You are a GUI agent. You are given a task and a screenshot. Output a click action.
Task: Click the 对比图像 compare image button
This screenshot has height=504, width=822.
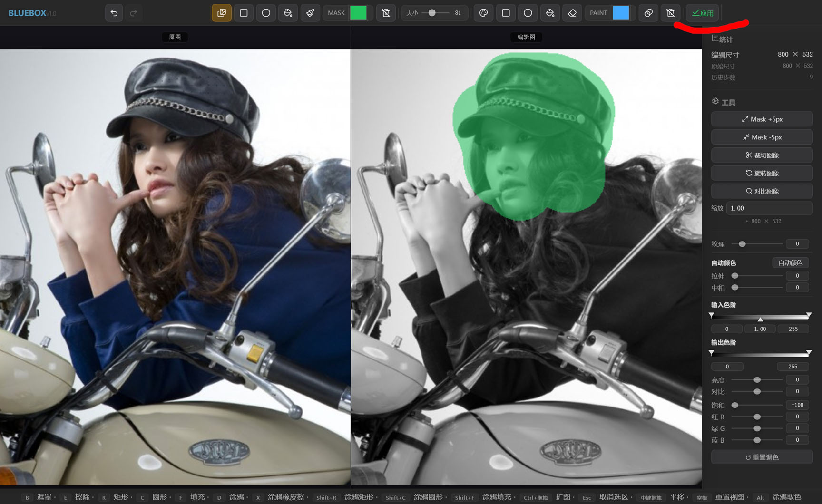coord(762,191)
